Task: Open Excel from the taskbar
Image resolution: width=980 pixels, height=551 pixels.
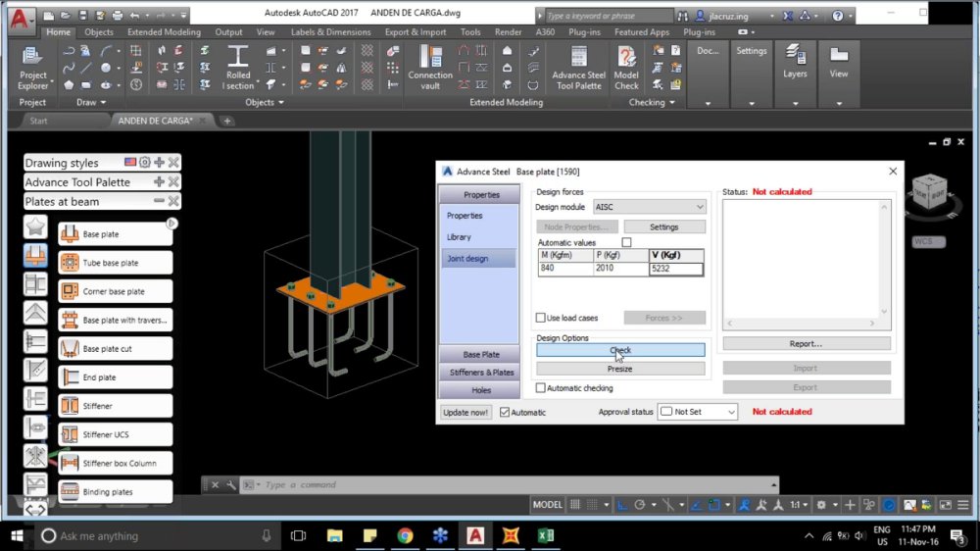Action: click(546, 536)
